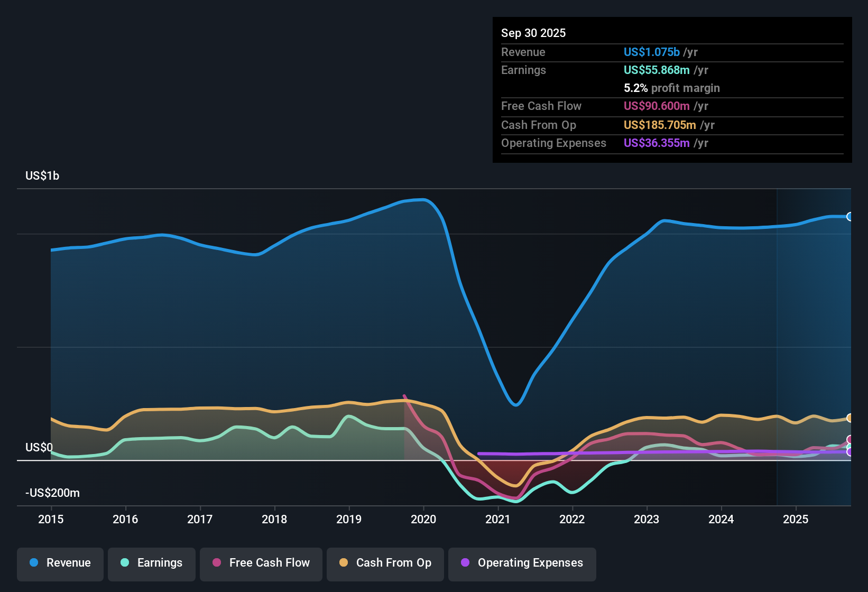The image size is (868, 592).
Task: Click the teal Earnings legend dot
Action: tap(124, 563)
